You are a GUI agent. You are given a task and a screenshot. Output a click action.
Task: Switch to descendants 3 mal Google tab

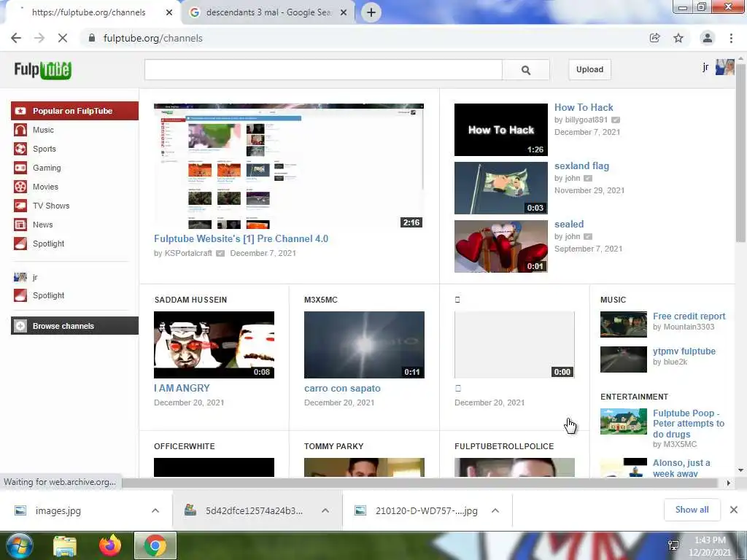(x=268, y=12)
